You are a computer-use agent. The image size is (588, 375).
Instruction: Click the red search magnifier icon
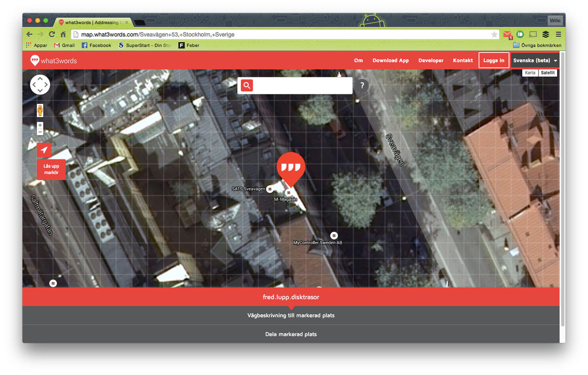click(x=246, y=85)
